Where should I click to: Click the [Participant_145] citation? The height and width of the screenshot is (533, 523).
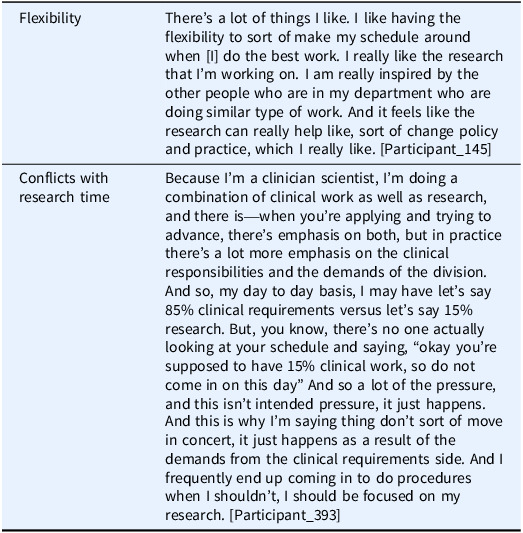(x=436, y=150)
